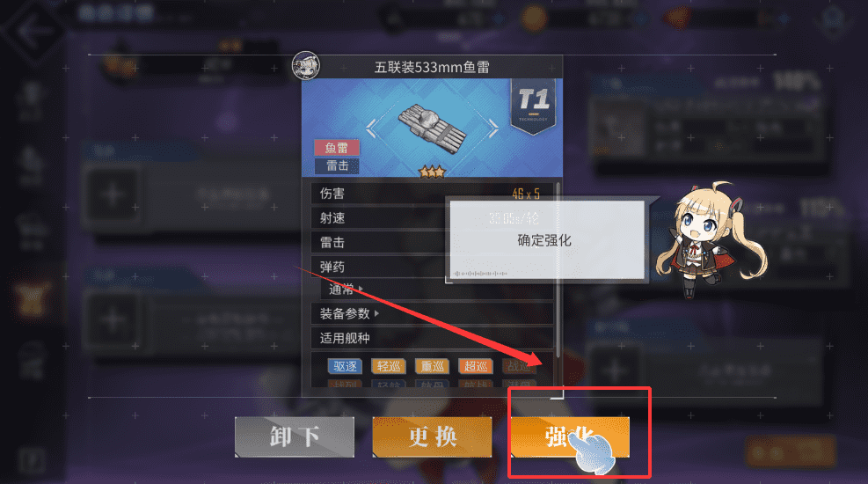Tap the 强化 enhance button
868x484 pixels.
point(570,437)
